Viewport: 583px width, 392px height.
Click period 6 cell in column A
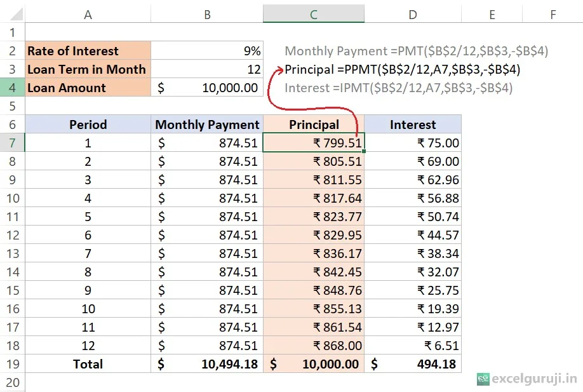pos(88,234)
